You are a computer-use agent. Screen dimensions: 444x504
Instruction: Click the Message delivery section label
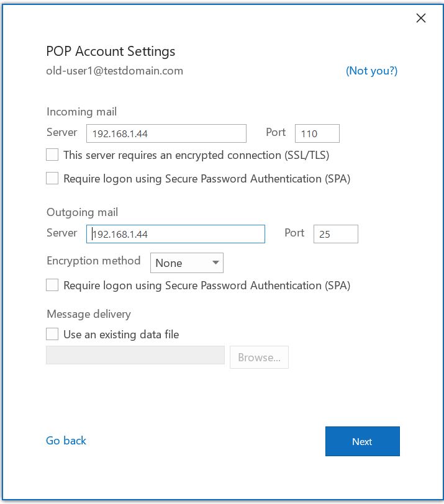88,314
